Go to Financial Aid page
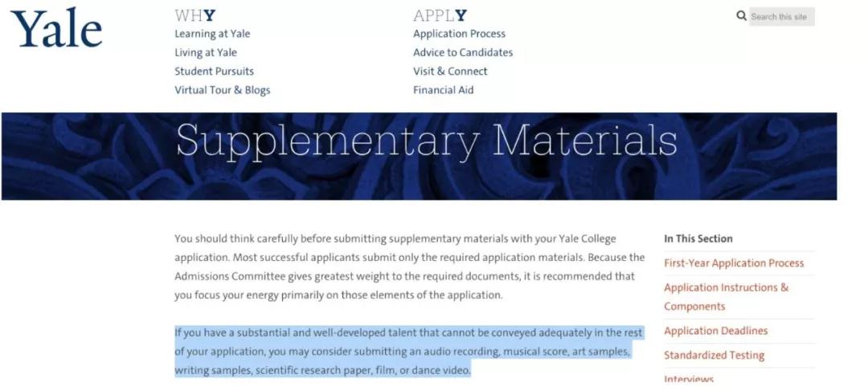Image resolution: width=868 pixels, height=391 pixels. [x=443, y=90]
